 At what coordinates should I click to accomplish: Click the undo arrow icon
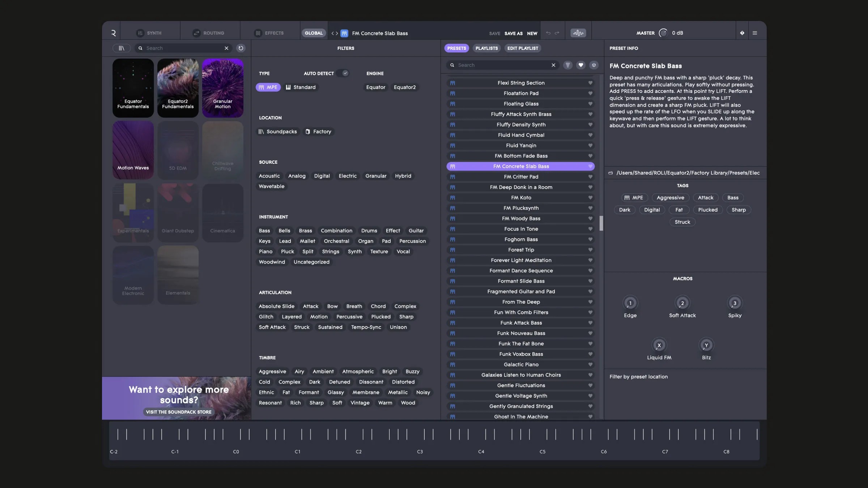point(548,33)
